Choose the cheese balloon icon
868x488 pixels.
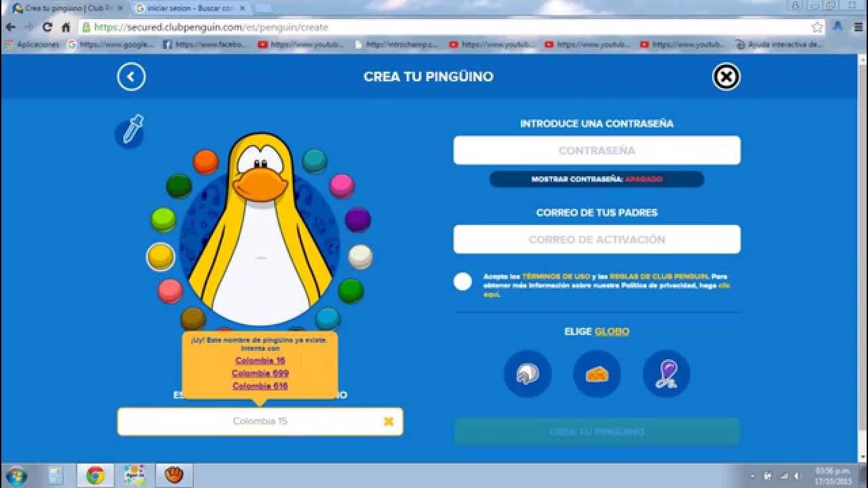[x=597, y=373]
